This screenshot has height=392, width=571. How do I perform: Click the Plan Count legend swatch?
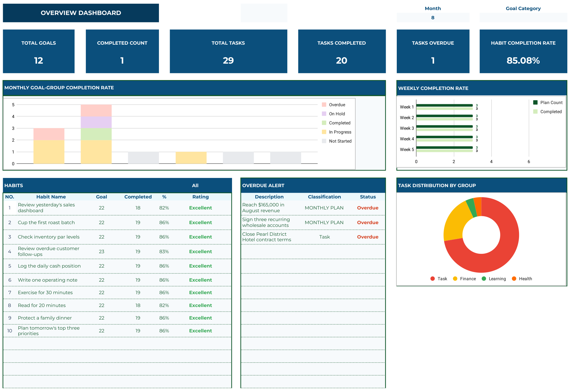[535, 102]
